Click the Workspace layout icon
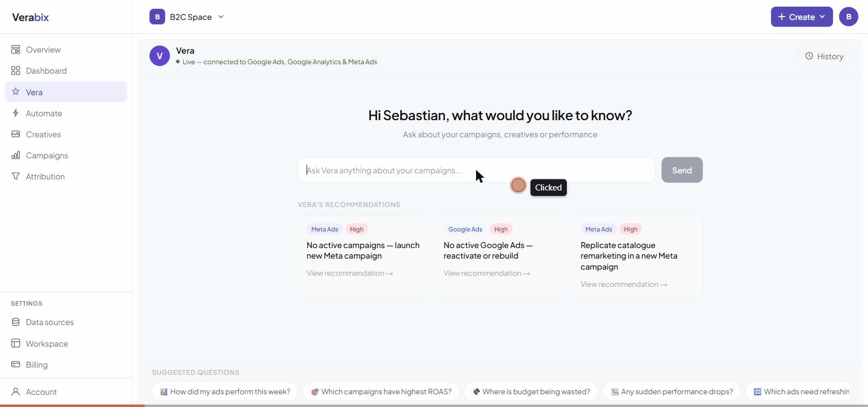Image resolution: width=868 pixels, height=407 pixels. (x=15, y=343)
